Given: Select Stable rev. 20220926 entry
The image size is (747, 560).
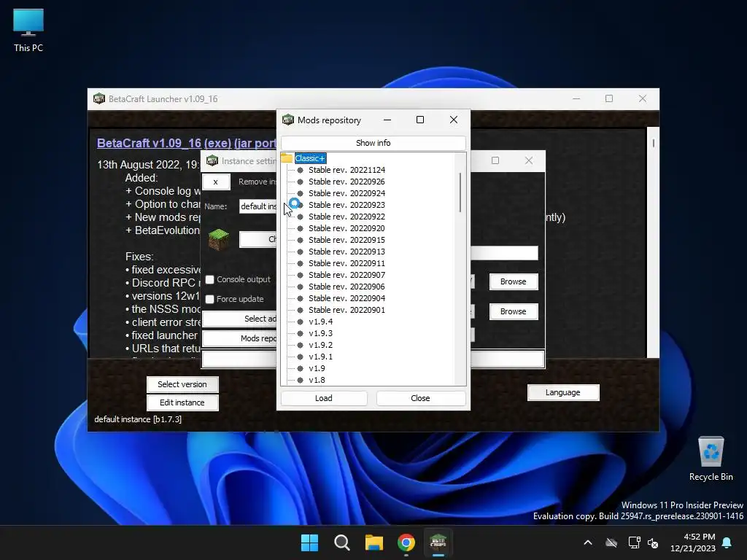Looking at the screenshot, I should 347,182.
